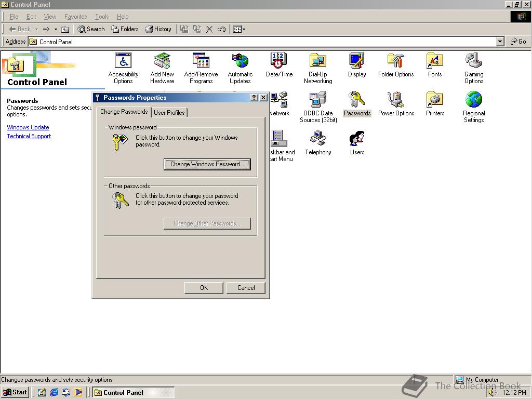The height and width of the screenshot is (399, 532).
Task: Open Display control panel icon
Action: pos(357,64)
